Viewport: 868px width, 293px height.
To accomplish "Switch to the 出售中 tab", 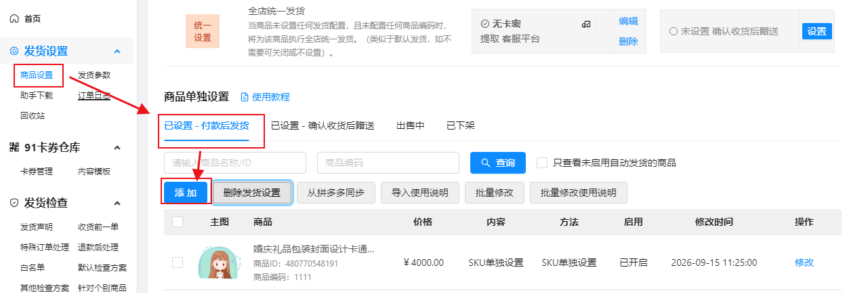I will pyautogui.click(x=411, y=125).
